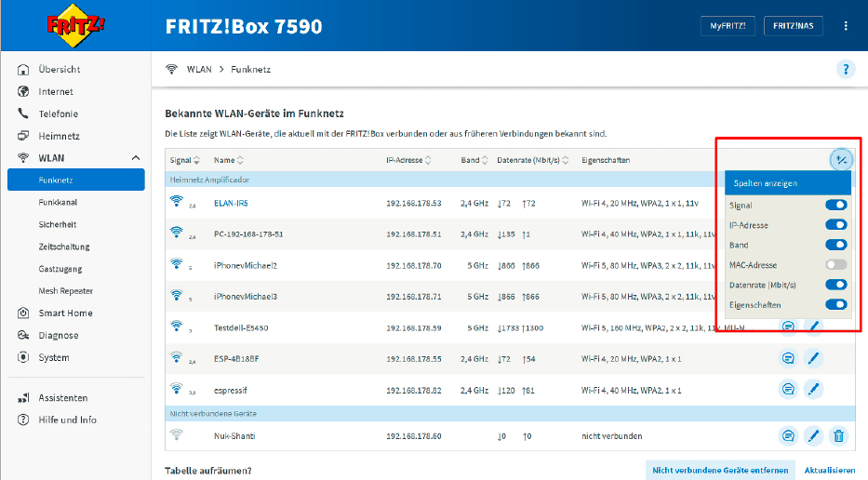
Task: Click IP address 192.168.178.70
Action: tap(413, 266)
